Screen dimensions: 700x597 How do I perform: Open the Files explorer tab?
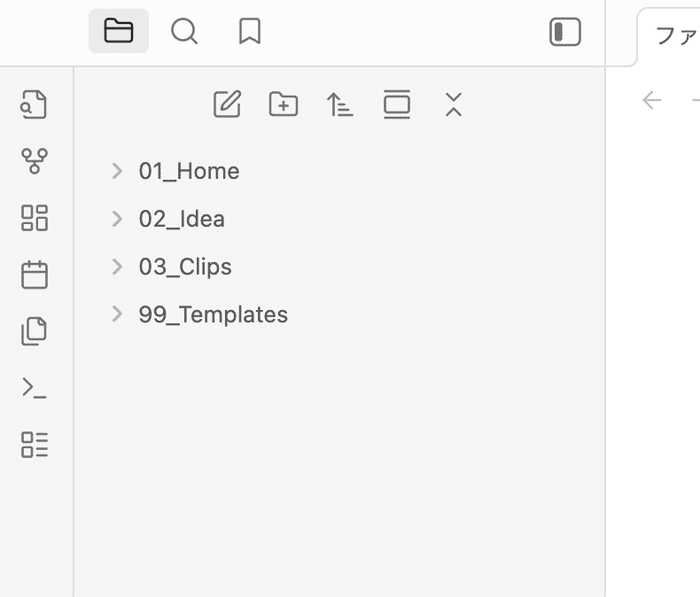(x=118, y=31)
